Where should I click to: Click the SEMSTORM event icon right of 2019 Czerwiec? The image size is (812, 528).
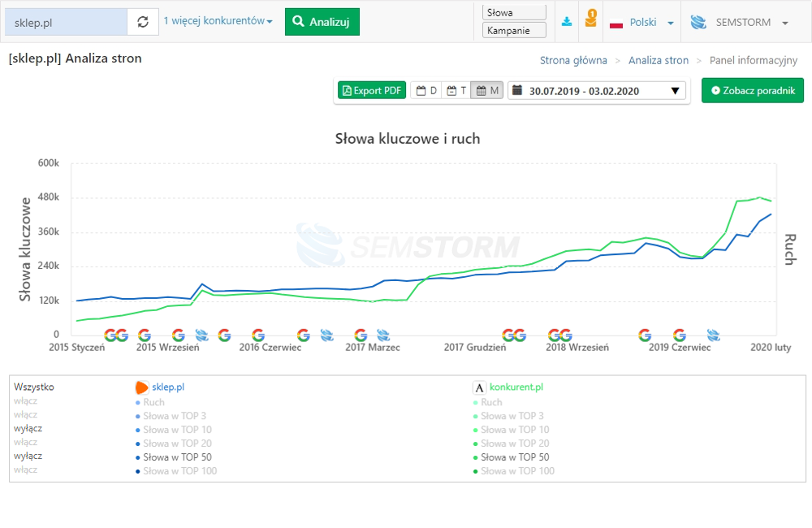(714, 335)
